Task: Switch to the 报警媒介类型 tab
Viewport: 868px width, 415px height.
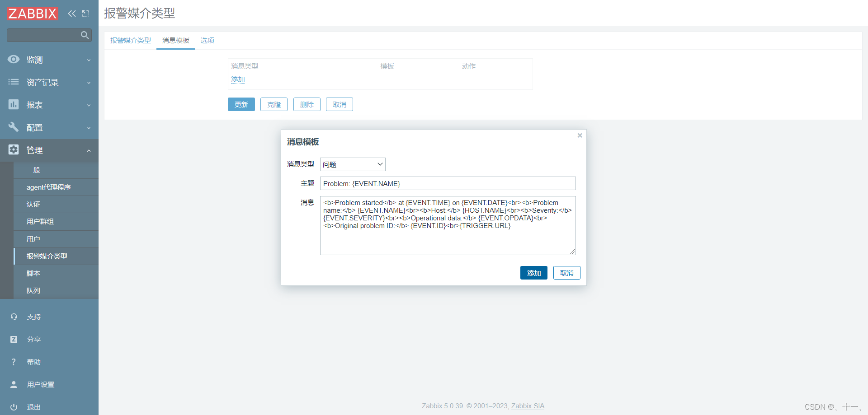Action: (x=131, y=41)
